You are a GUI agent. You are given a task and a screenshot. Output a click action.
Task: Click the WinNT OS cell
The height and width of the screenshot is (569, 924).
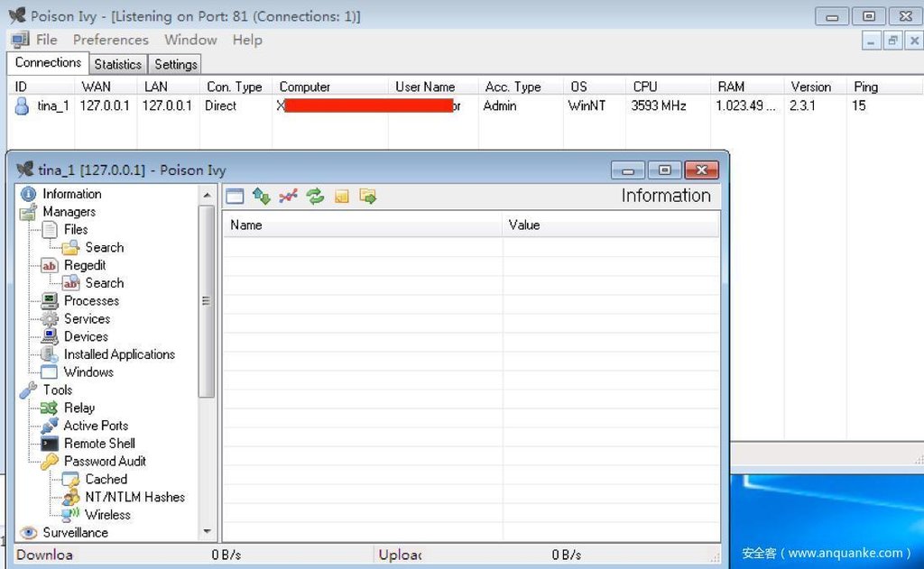tap(587, 106)
